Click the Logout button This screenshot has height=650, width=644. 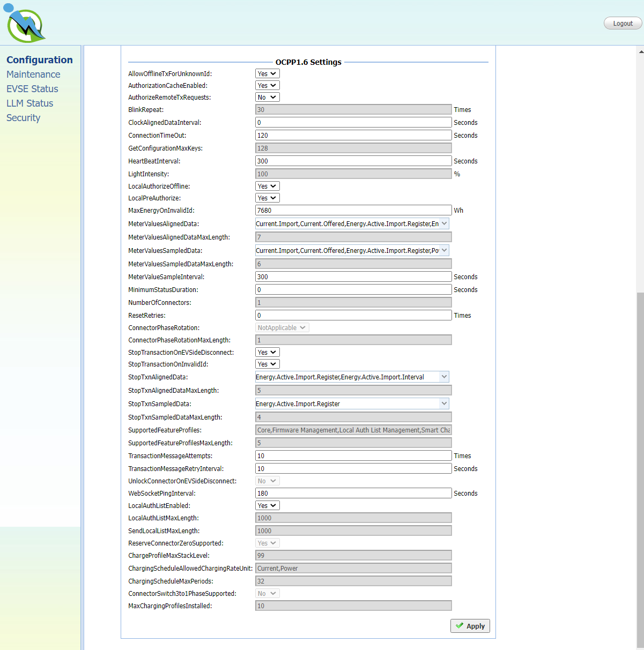[623, 23]
